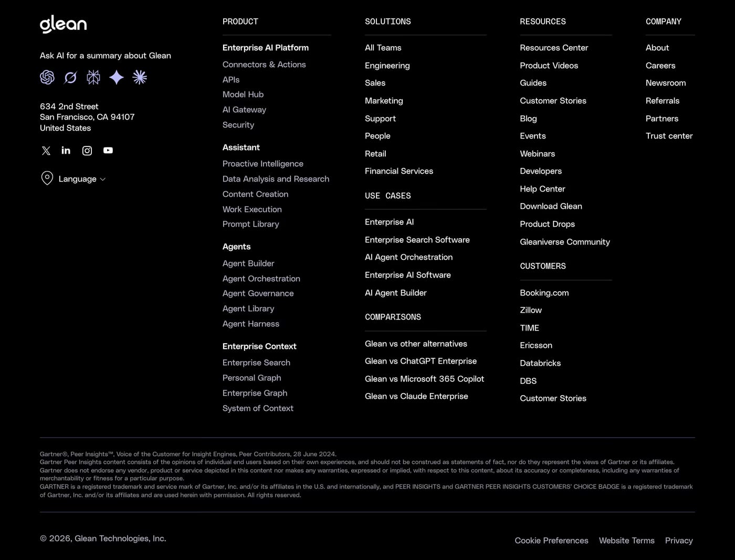Go to Proactive Intelligence
The width and height of the screenshot is (735, 560).
263,164
